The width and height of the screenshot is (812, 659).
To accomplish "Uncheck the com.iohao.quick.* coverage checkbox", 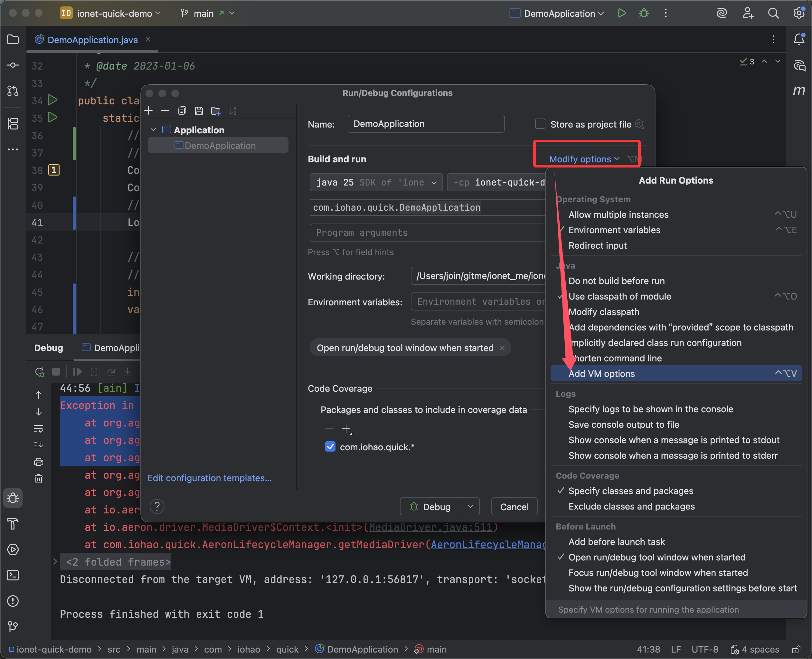I will [330, 447].
